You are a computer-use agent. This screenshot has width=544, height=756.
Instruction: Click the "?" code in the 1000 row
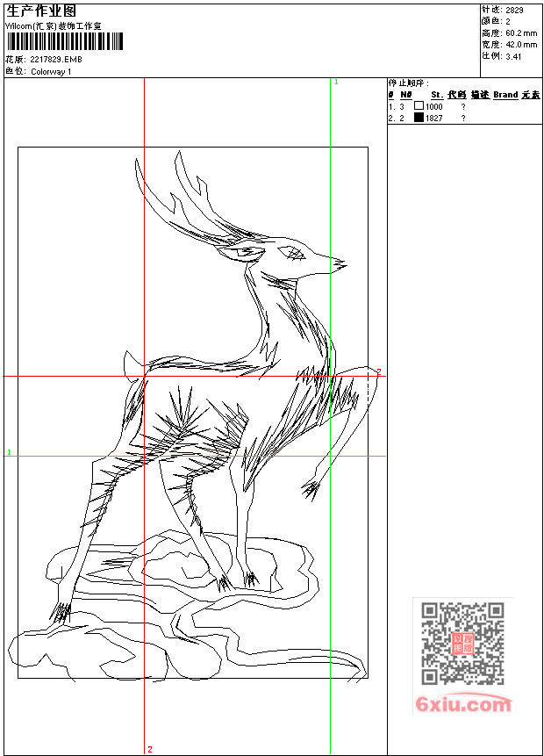463,106
